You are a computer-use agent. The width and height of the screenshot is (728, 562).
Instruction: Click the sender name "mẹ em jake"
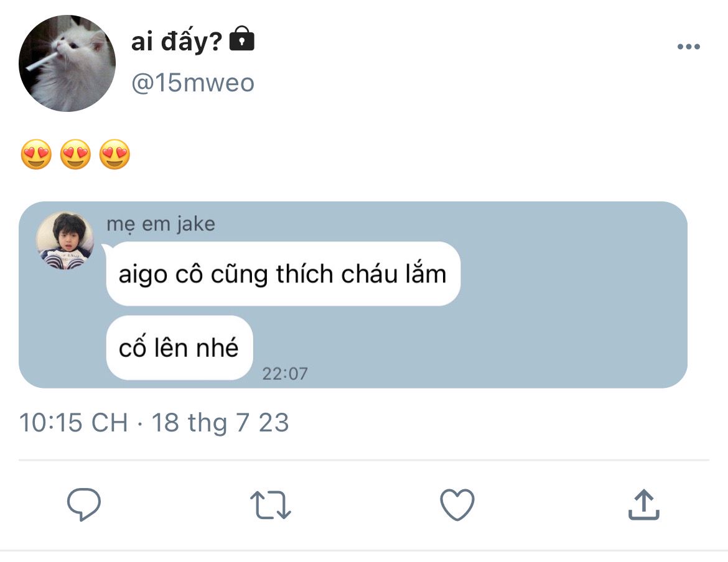pos(161,224)
